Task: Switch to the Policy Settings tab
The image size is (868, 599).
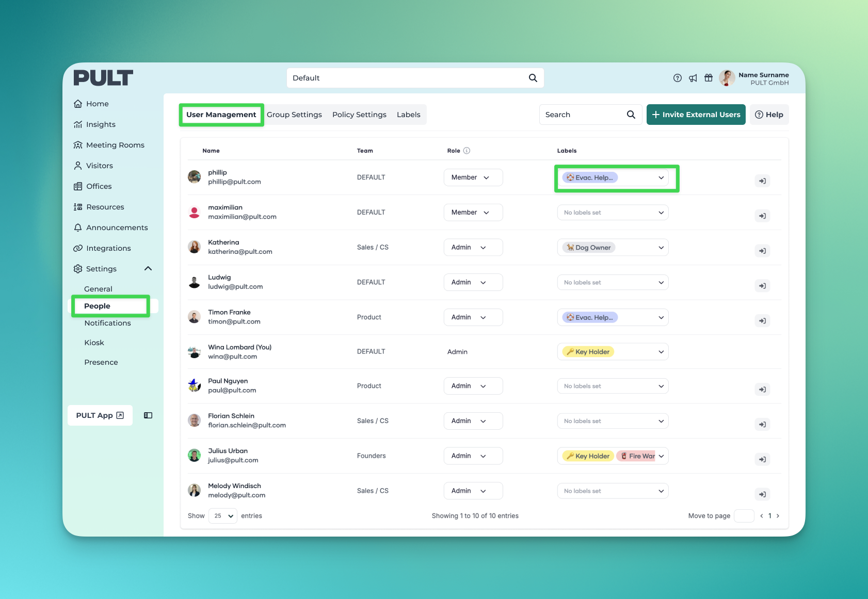Action: 359,115
